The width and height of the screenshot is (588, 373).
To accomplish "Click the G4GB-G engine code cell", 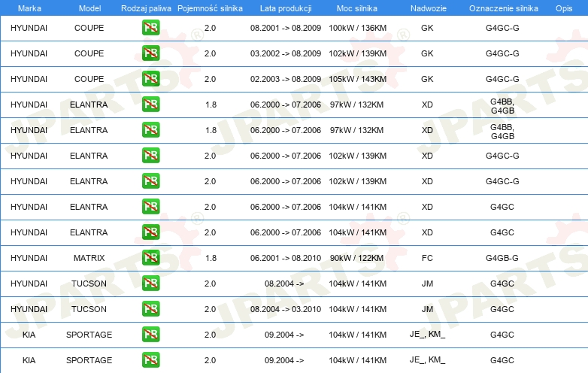I will click(502, 258).
